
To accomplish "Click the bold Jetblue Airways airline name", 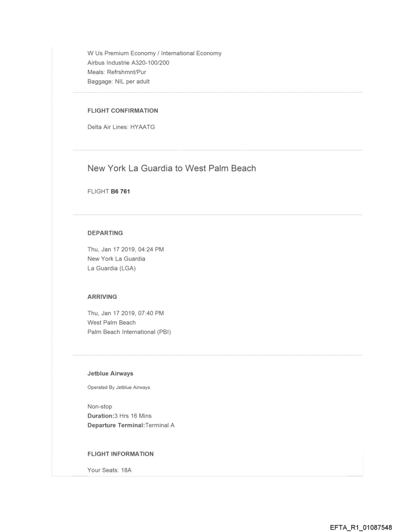I will 110,373.
